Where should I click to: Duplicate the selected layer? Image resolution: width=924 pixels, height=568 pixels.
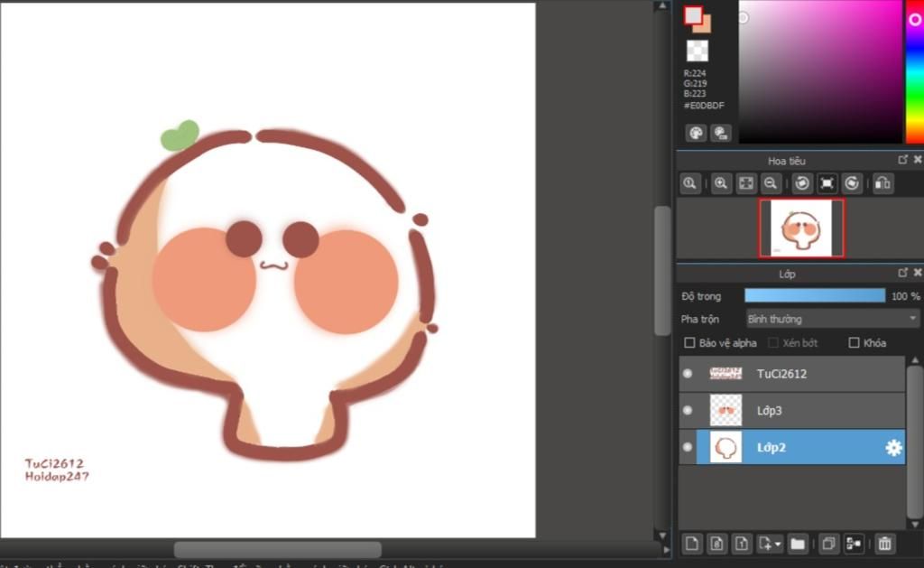pos(828,544)
